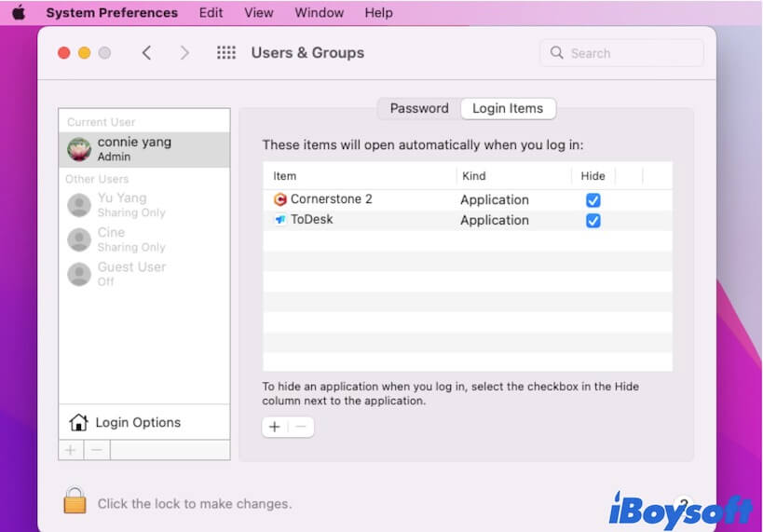Image resolution: width=763 pixels, height=532 pixels.
Task: Open the Window menu
Action: tap(320, 13)
